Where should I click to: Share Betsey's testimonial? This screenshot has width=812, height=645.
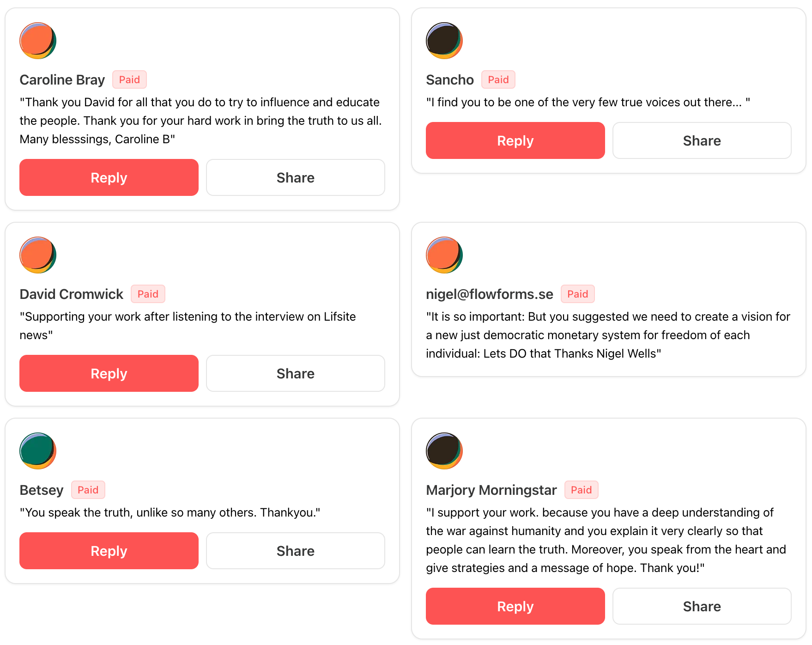point(296,551)
